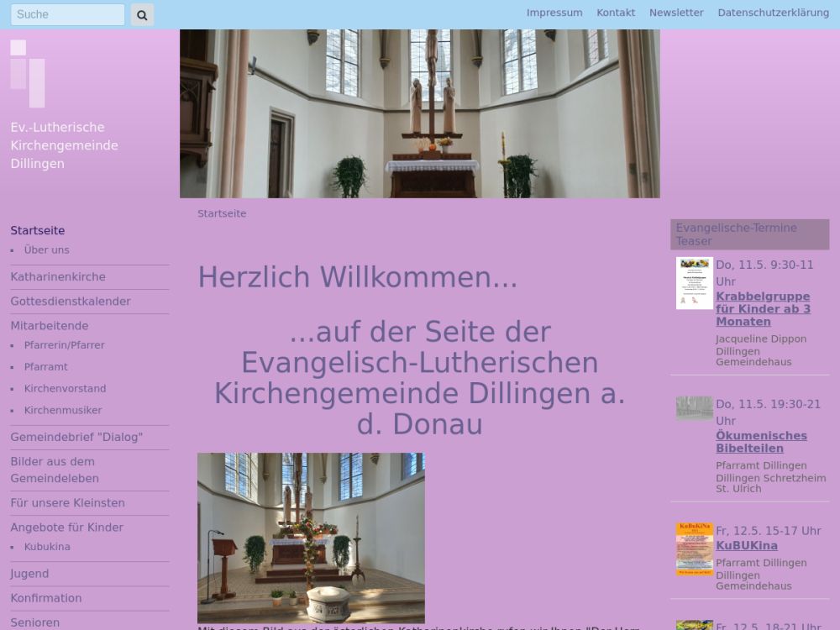Screen dimensions: 840x630
Task: Select Katharinenkirche in the sidebar menu
Action: tap(58, 277)
